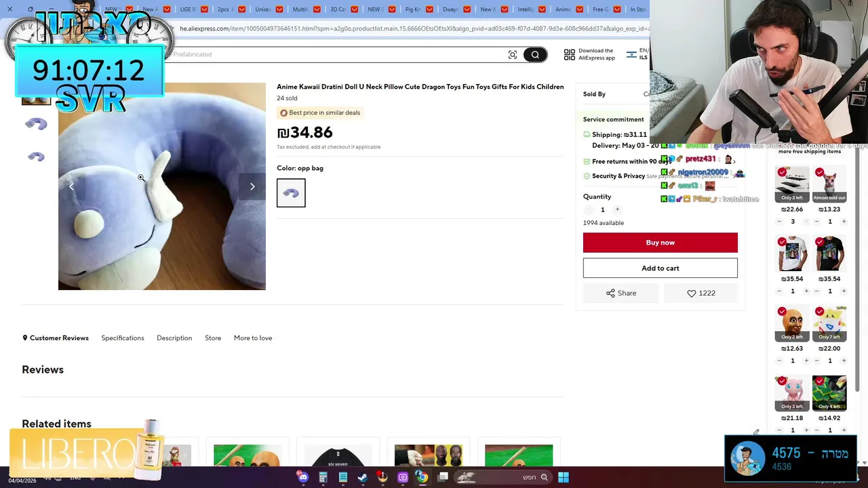Open Calculator from the taskbar
The width and height of the screenshot is (868, 488).
point(323,477)
